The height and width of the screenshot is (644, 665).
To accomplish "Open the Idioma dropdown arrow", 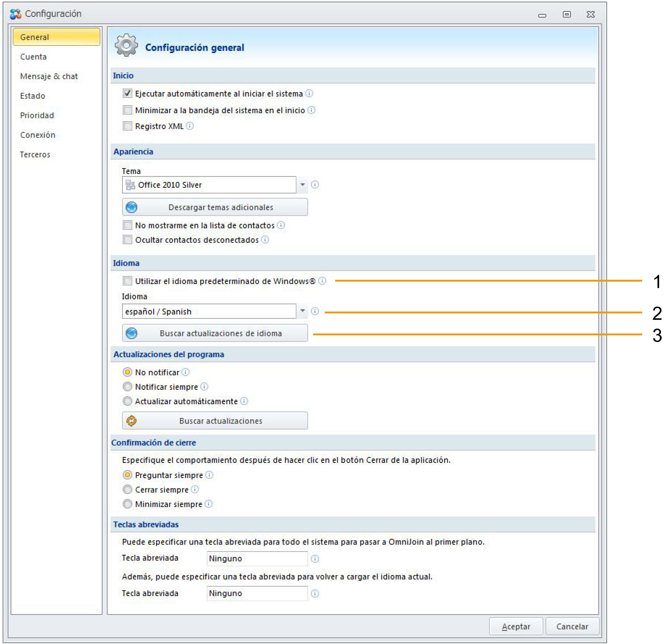I will [x=302, y=311].
